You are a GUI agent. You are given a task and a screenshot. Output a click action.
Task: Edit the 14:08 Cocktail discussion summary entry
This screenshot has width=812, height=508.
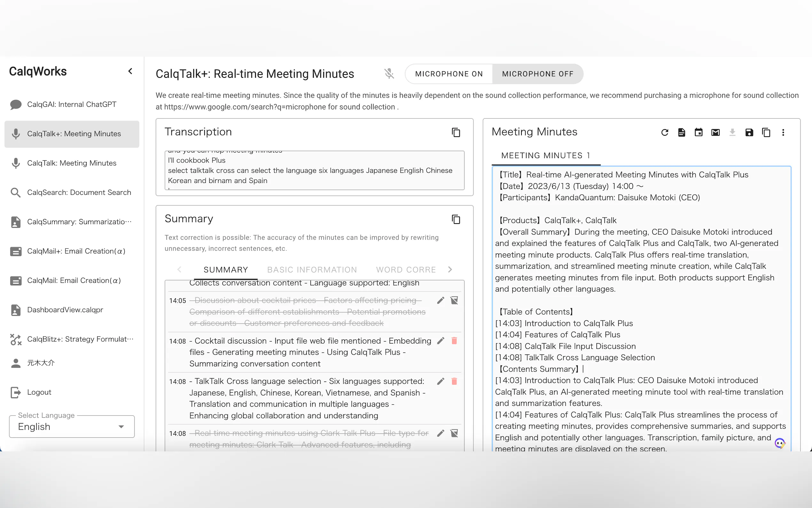(441, 341)
